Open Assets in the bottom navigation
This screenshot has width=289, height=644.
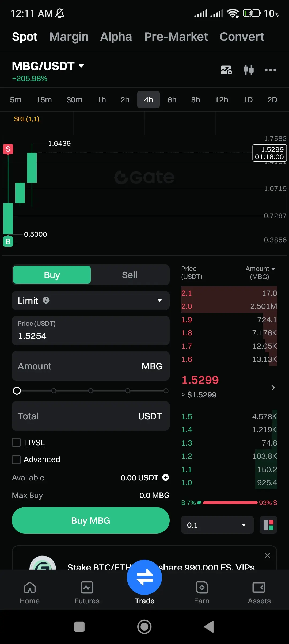coord(259,593)
